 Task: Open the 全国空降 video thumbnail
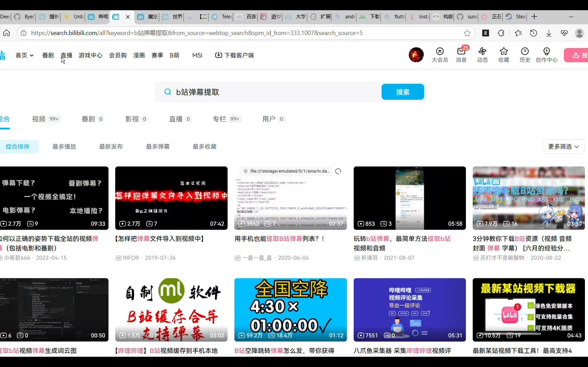pos(290,310)
